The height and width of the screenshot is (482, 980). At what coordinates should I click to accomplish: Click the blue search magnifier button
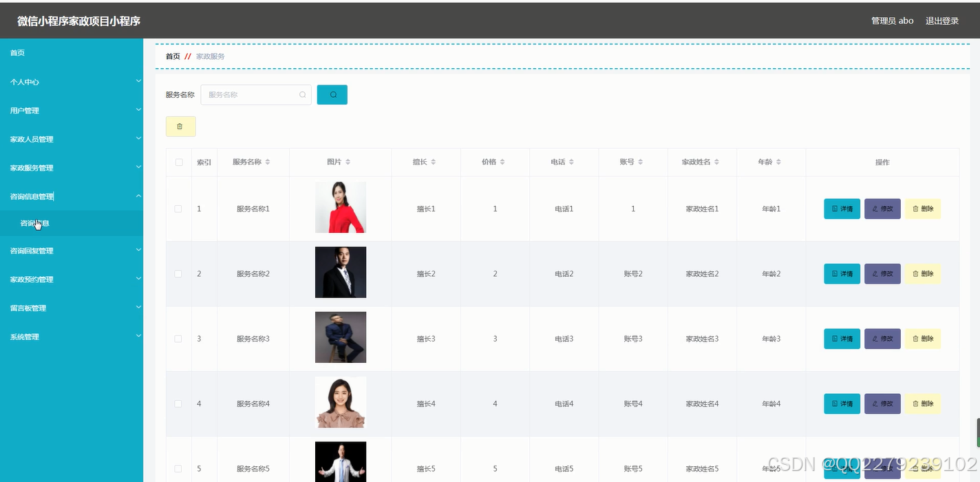pos(332,94)
